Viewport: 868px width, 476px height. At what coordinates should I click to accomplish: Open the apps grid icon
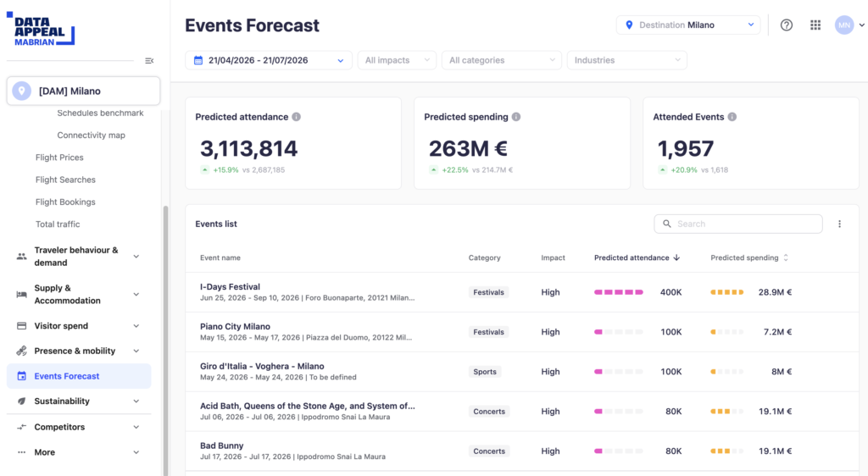click(815, 25)
